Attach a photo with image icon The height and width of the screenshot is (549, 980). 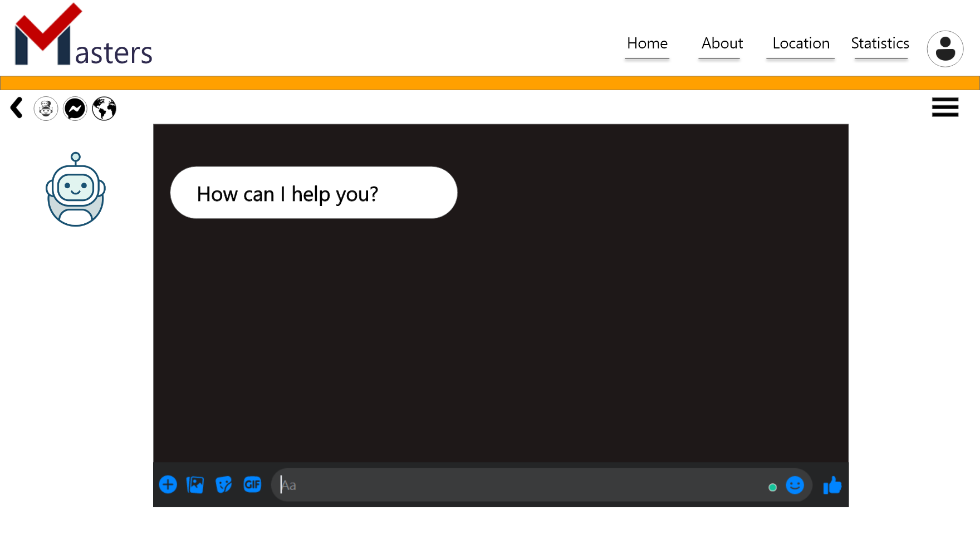point(195,485)
